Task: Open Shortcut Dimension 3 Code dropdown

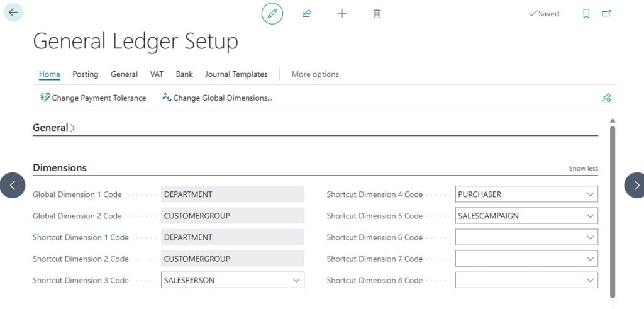Action: [296, 280]
